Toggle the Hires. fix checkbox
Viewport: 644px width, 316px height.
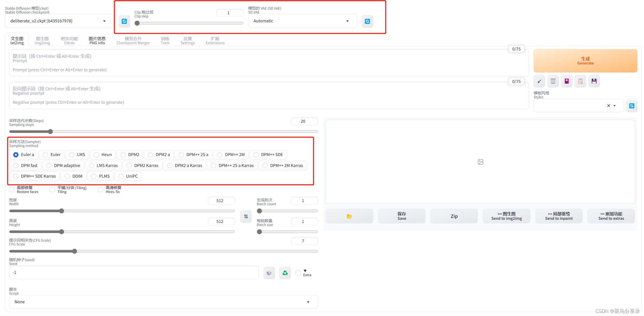click(x=100, y=189)
